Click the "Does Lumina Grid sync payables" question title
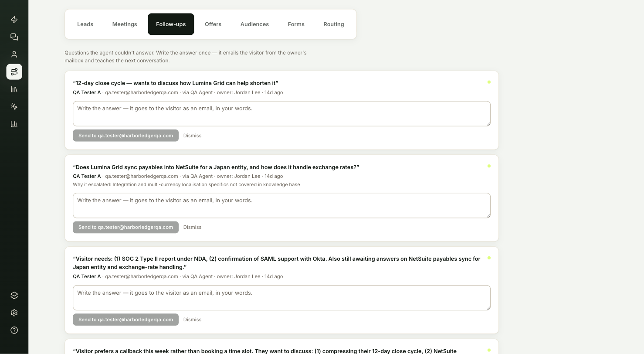 (216, 167)
